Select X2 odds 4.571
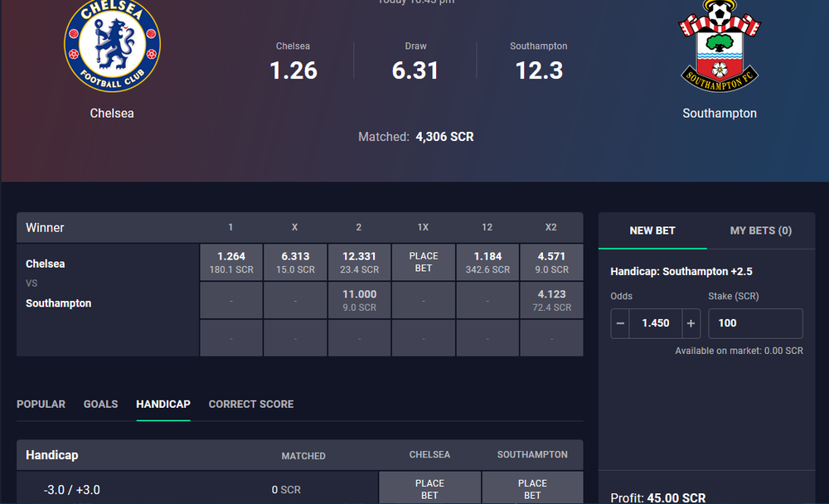Image resolution: width=829 pixels, height=504 pixels. (x=551, y=262)
